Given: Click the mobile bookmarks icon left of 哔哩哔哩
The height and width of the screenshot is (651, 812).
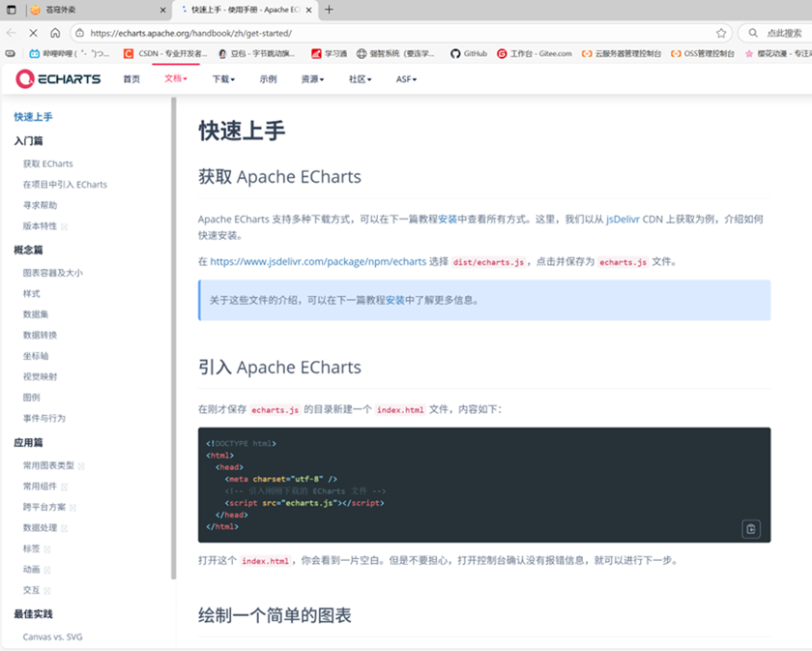Looking at the screenshot, I should click(x=11, y=53).
